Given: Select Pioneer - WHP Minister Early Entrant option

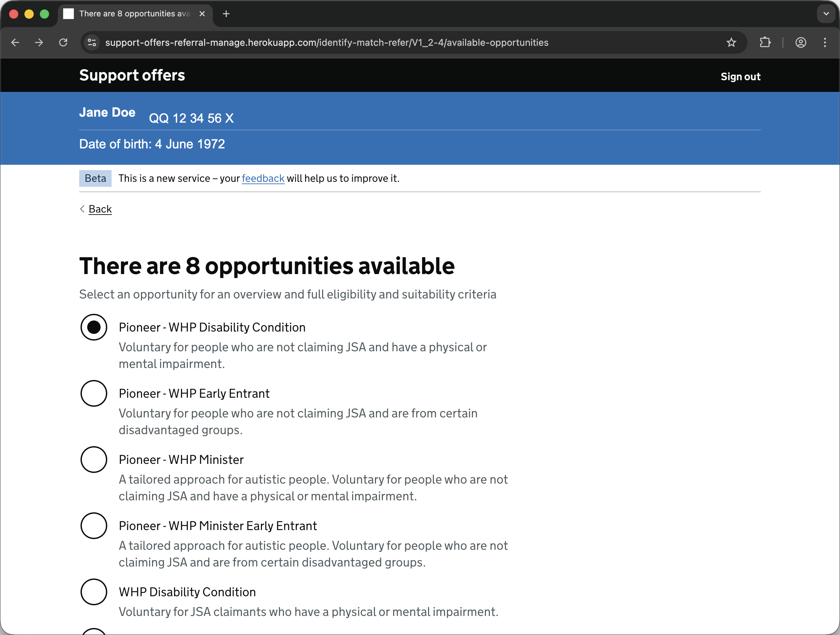Looking at the screenshot, I should 94,526.
